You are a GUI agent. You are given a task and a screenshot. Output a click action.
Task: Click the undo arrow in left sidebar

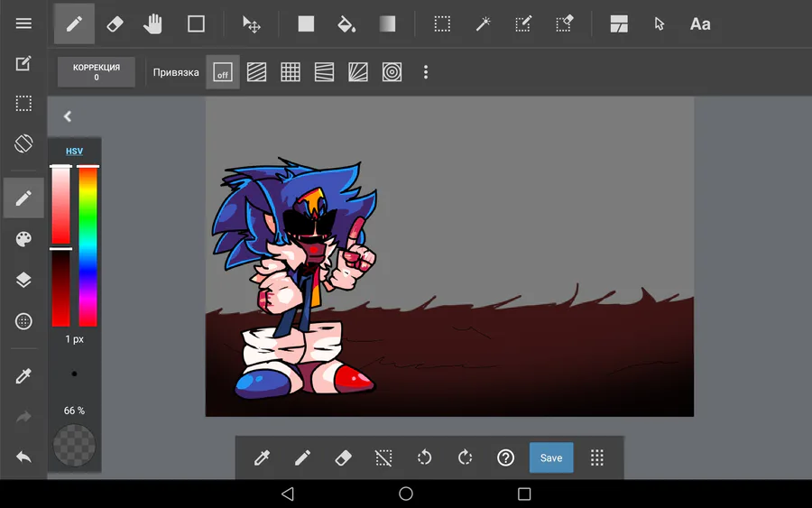(23, 457)
